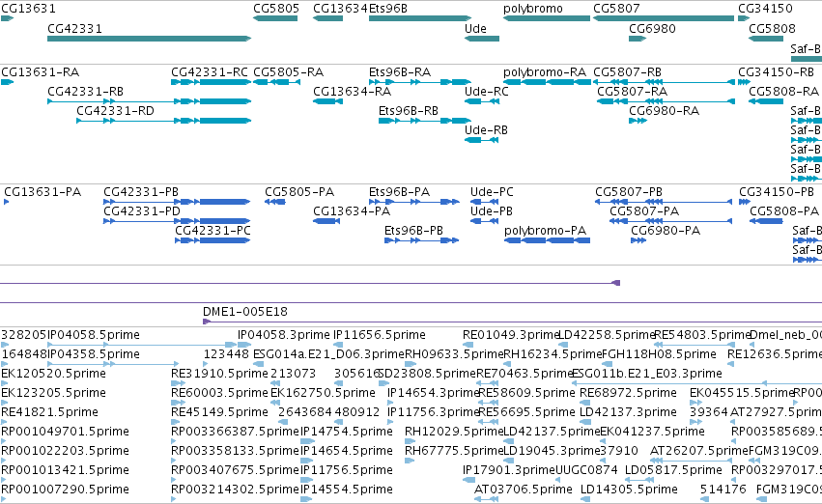The image size is (822, 504).
Task: Click the Ude-PC protein label
Action: tap(492, 192)
